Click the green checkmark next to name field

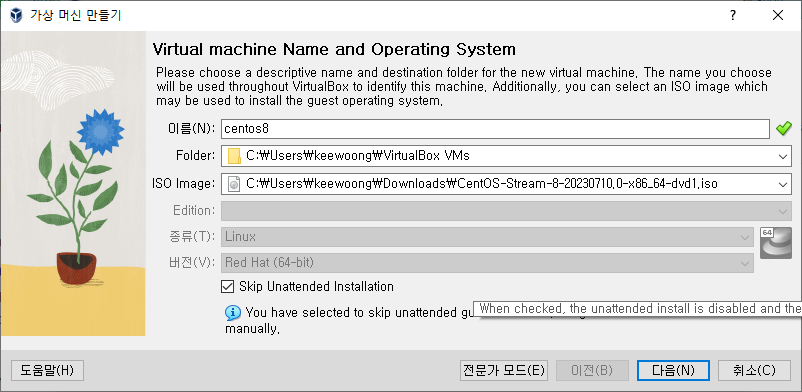pos(784,129)
